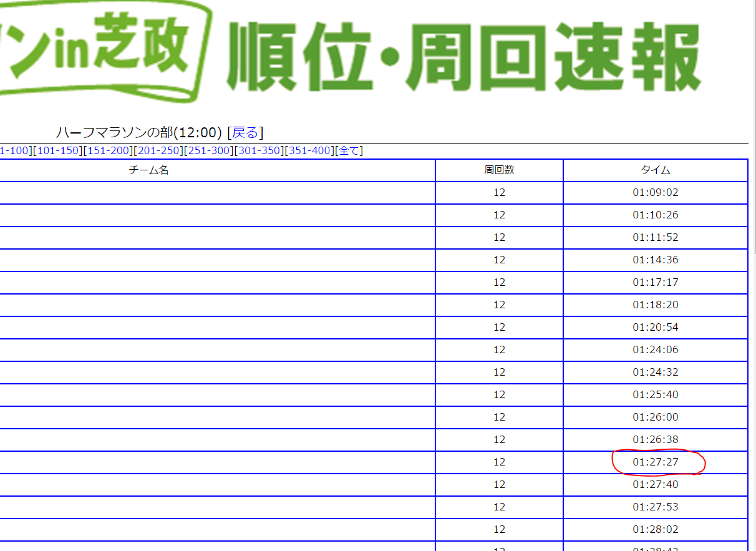Select the time 01:27:40 cell
The width and height of the screenshot is (756, 551).
656,485
